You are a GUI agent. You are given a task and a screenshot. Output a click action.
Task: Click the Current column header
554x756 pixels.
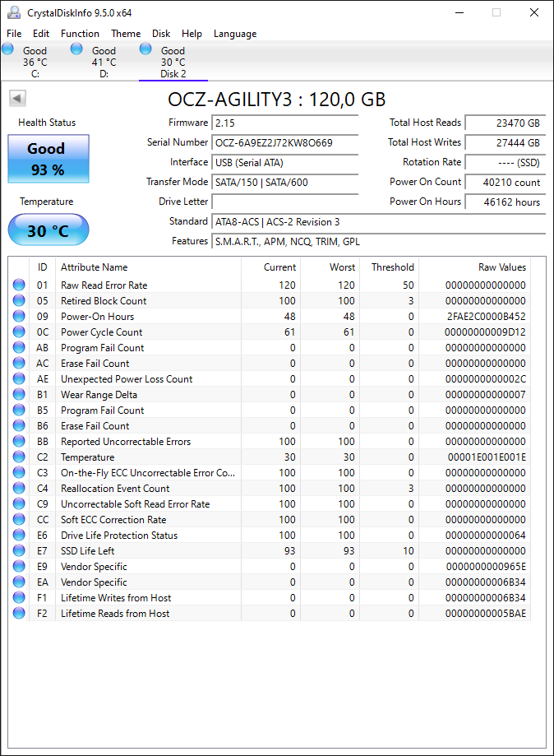[270, 267]
